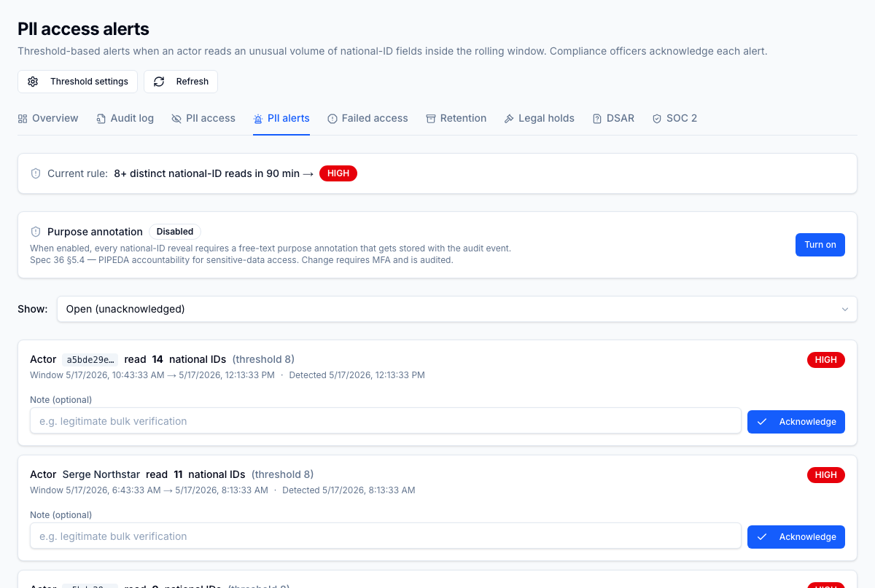Click the SOC 2 shield icon
The width and height of the screenshot is (875, 588).
click(657, 119)
